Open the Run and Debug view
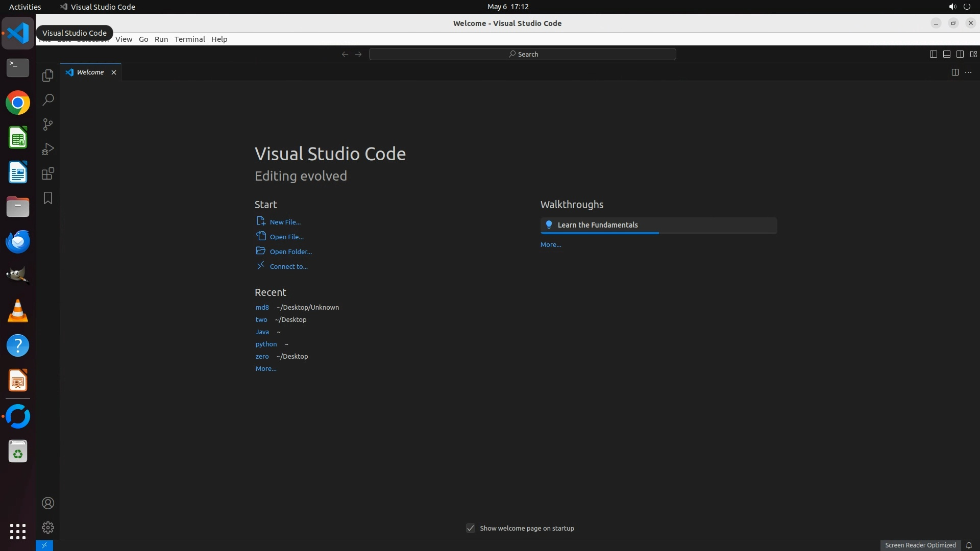The width and height of the screenshot is (980, 551). [48, 149]
